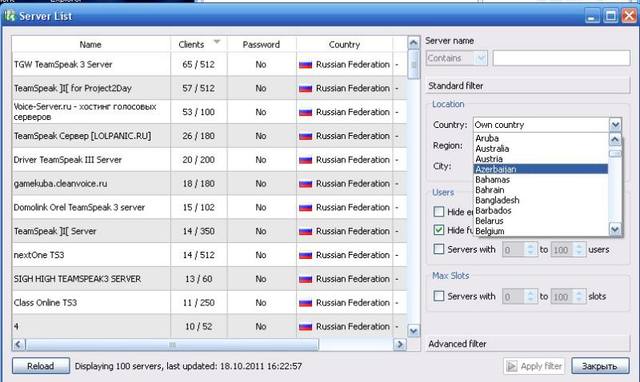The width and height of the screenshot is (640, 382).
Task: Select the nextOne TS3 server row
Action: 210,255
